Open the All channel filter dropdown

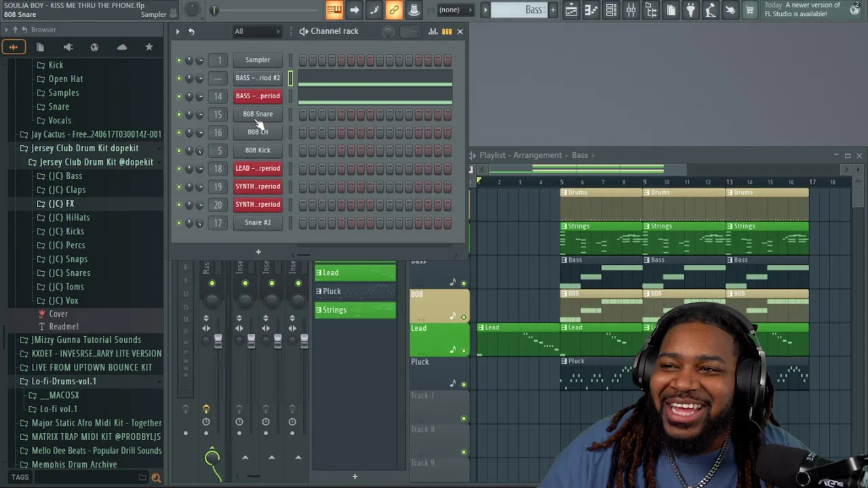coord(257,31)
